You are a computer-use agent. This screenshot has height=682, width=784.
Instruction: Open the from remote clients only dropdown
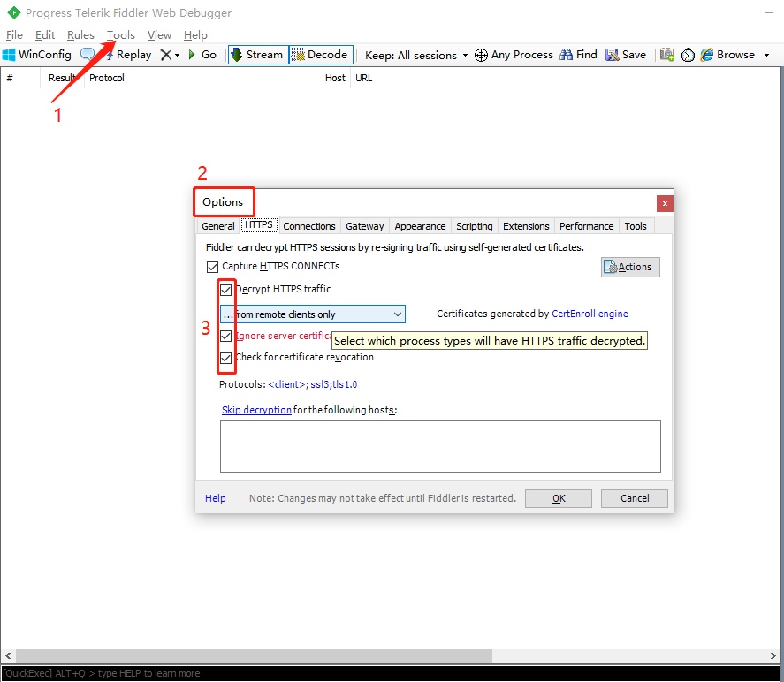coord(313,314)
